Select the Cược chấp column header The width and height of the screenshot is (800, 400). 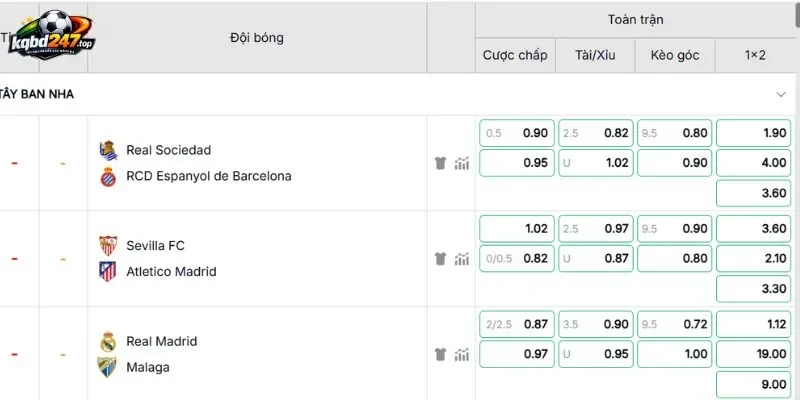[x=515, y=55]
